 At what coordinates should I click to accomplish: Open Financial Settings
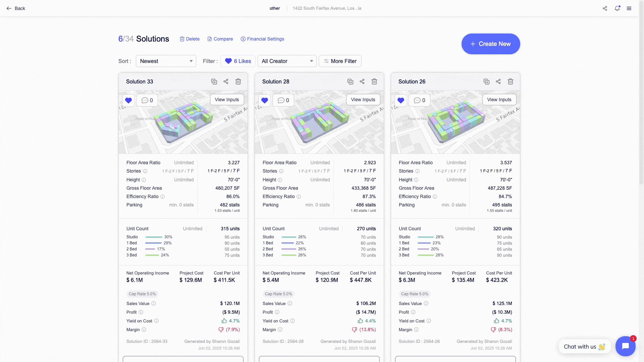point(262,39)
